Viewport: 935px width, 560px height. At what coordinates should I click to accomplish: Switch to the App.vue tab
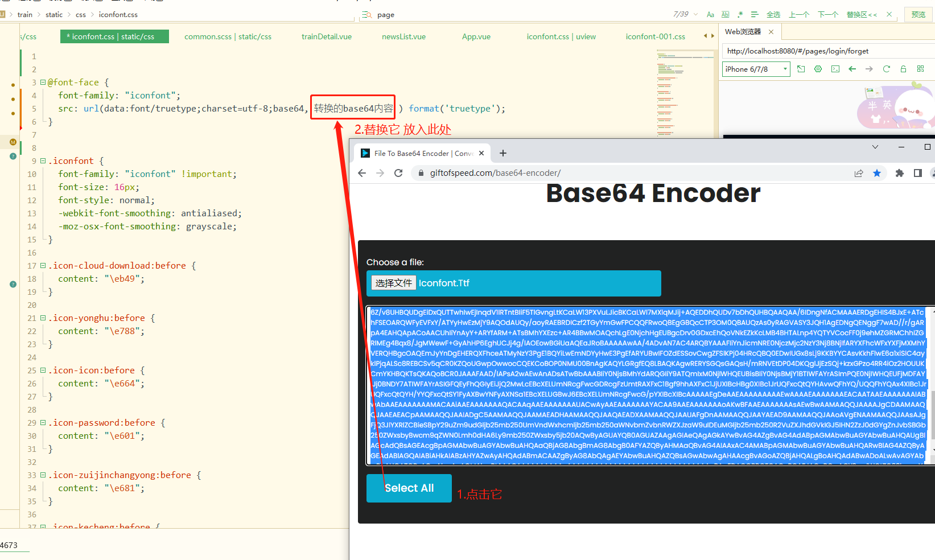[476, 36]
